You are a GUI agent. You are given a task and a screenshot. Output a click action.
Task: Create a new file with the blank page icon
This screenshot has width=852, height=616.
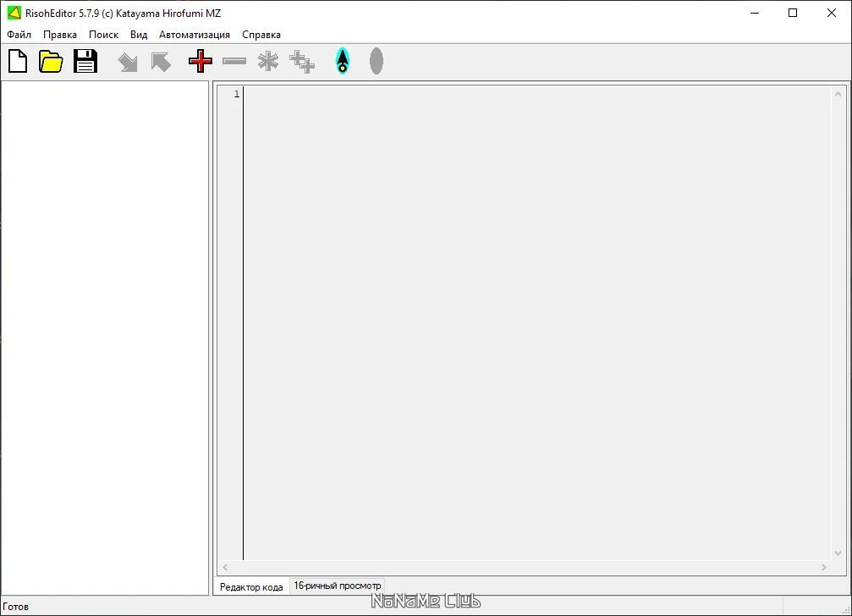tap(18, 61)
